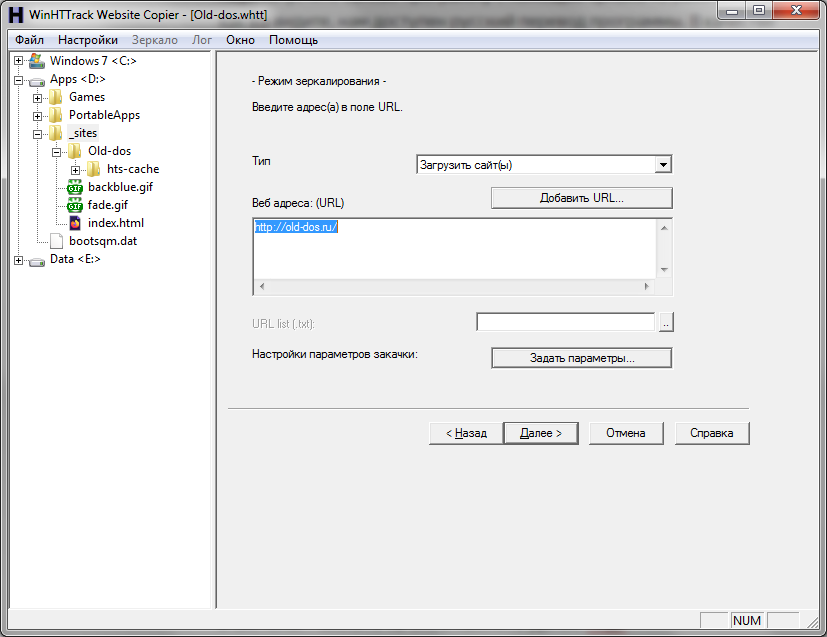
Task: Select the index.html file name
Action: tap(116, 223)
